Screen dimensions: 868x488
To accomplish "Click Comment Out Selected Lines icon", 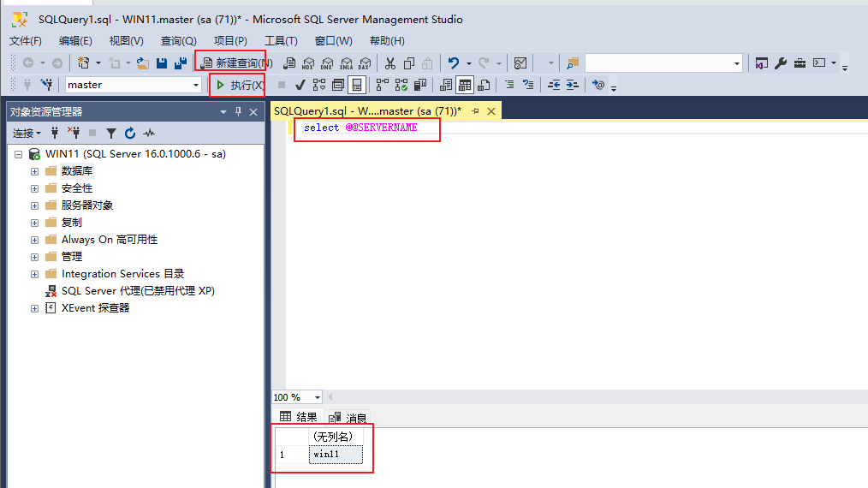I will pyautogui.click(x=509, y=85).
